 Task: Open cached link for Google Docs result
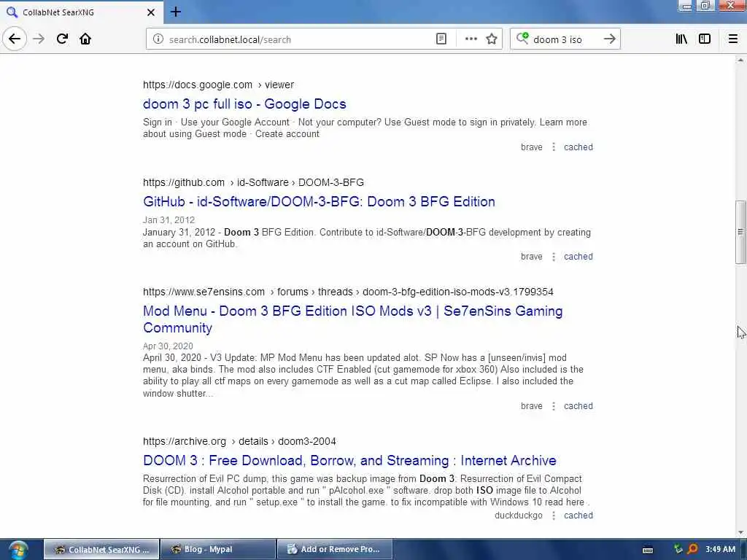[578, 147]
